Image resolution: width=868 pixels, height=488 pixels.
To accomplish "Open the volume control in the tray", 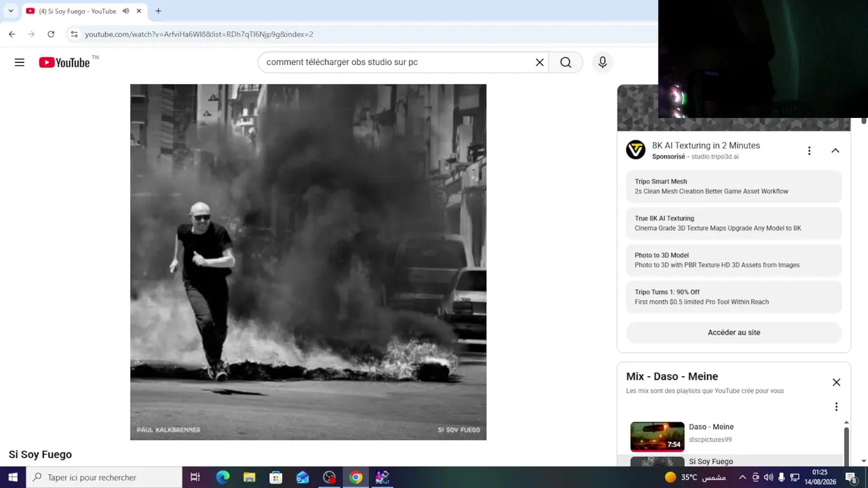I will pyautogui.click(x=768, y=477).
